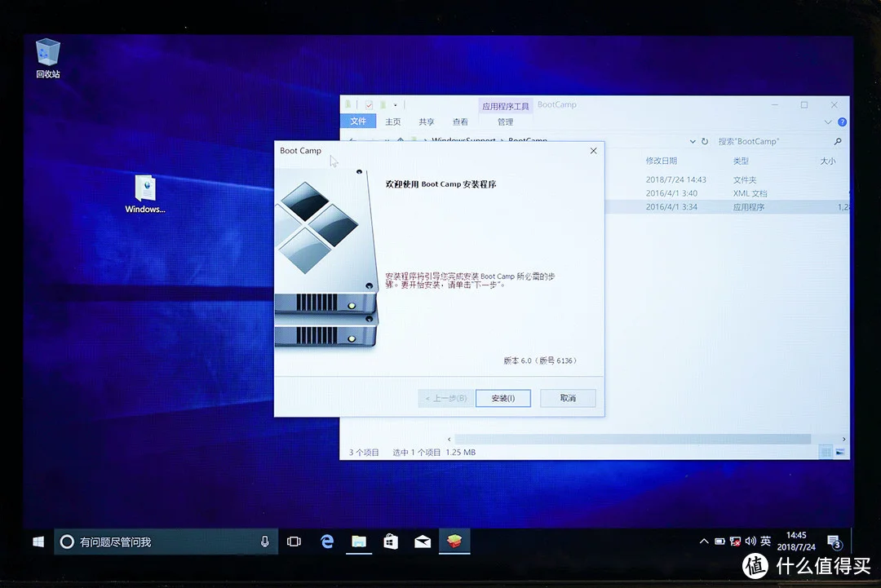Click the Cancel (取消) button in Boot Camp
The height and width of the screenshot is (588, 881).
pyautogui.click(x=568, y=398)
